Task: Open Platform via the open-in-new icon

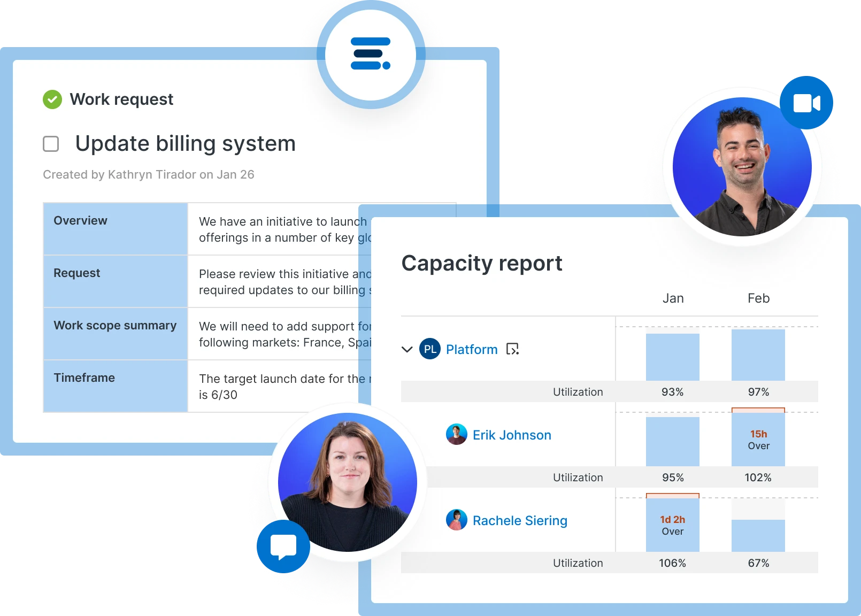Action: coord(512,349)
